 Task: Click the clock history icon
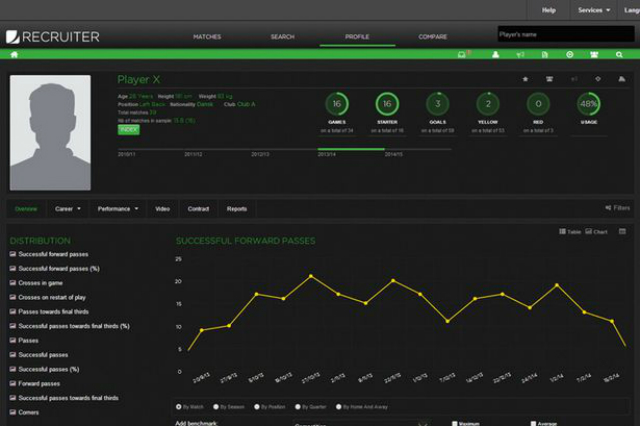(570, 54)
